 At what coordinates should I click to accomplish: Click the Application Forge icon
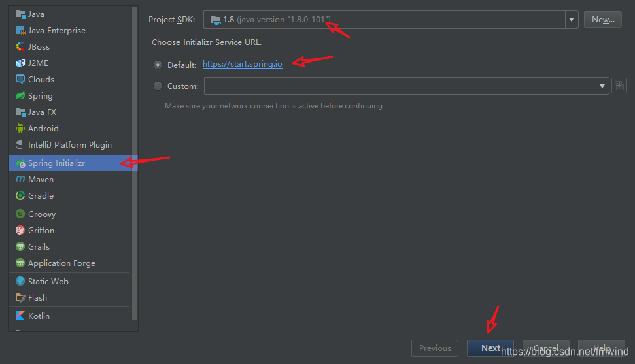click(20, 263)
